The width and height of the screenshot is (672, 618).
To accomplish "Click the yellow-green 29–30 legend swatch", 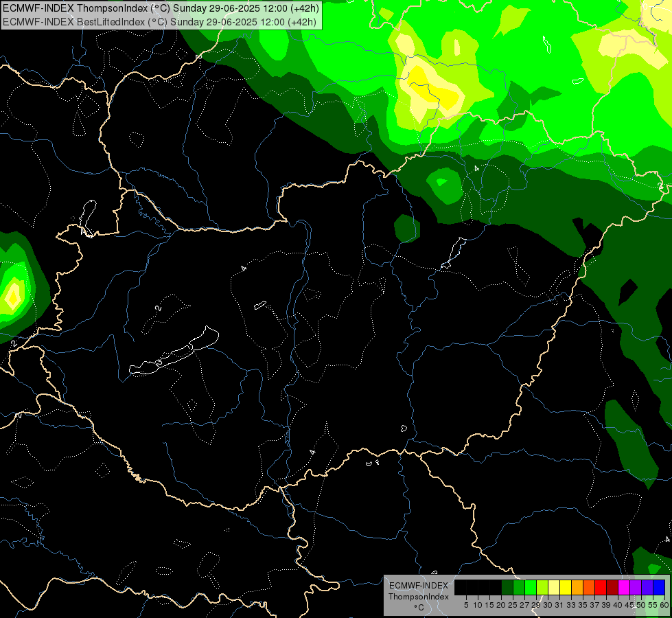I will tap(542, 587).
